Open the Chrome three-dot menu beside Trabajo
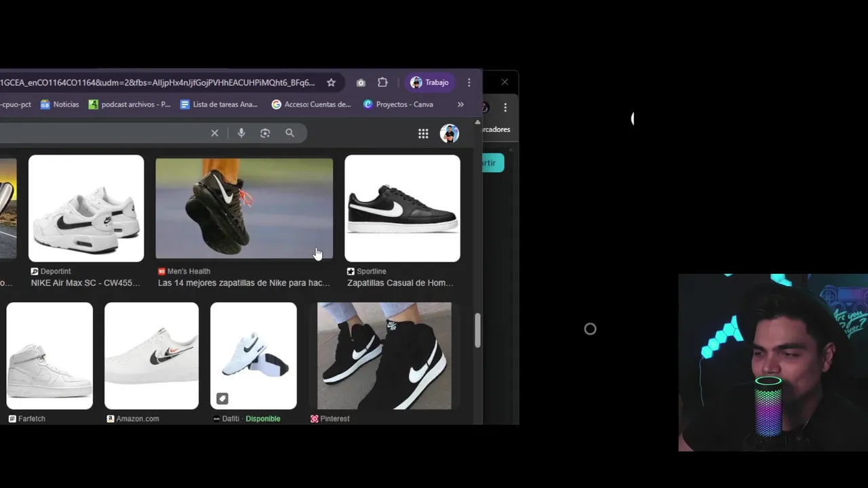 (x=469, y=83)
